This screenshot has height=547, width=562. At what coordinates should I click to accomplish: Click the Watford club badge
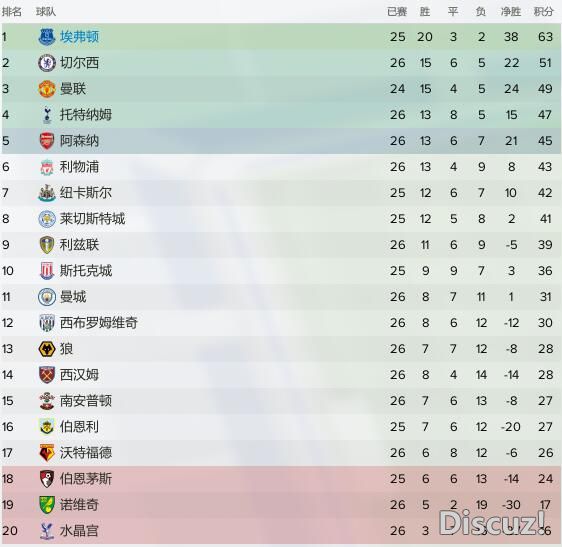[47, 453]
